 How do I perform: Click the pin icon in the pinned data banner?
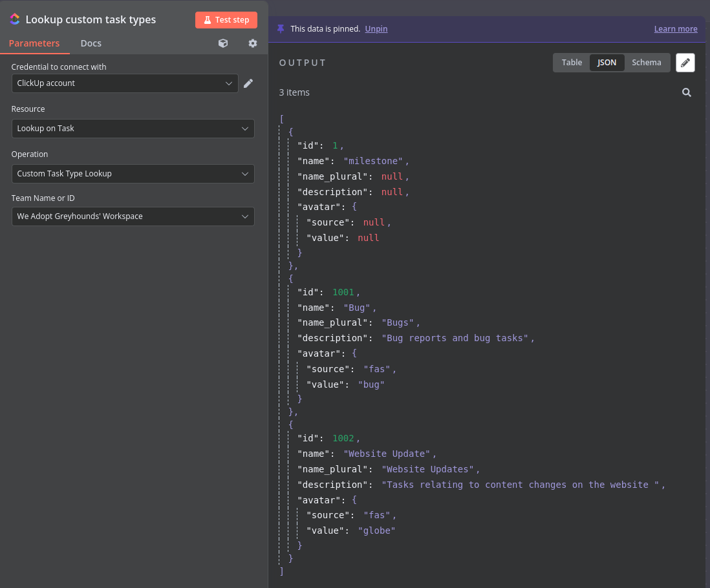tap(281, 29)
